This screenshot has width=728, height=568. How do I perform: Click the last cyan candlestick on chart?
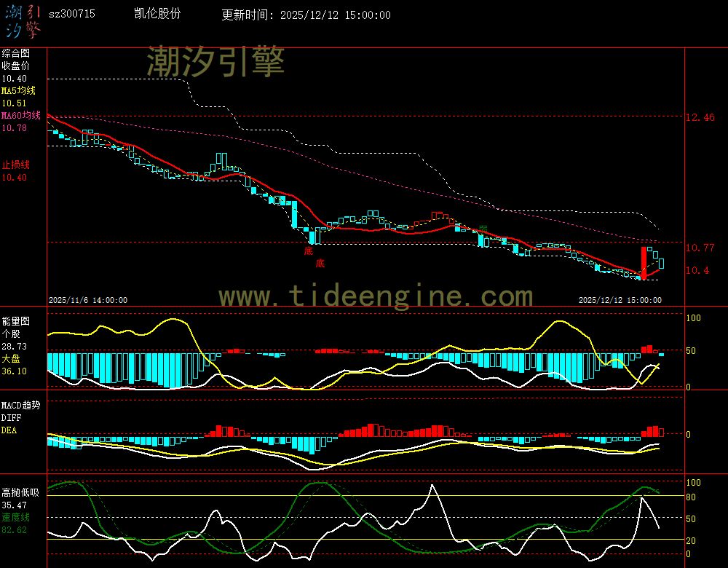(662, 264)
